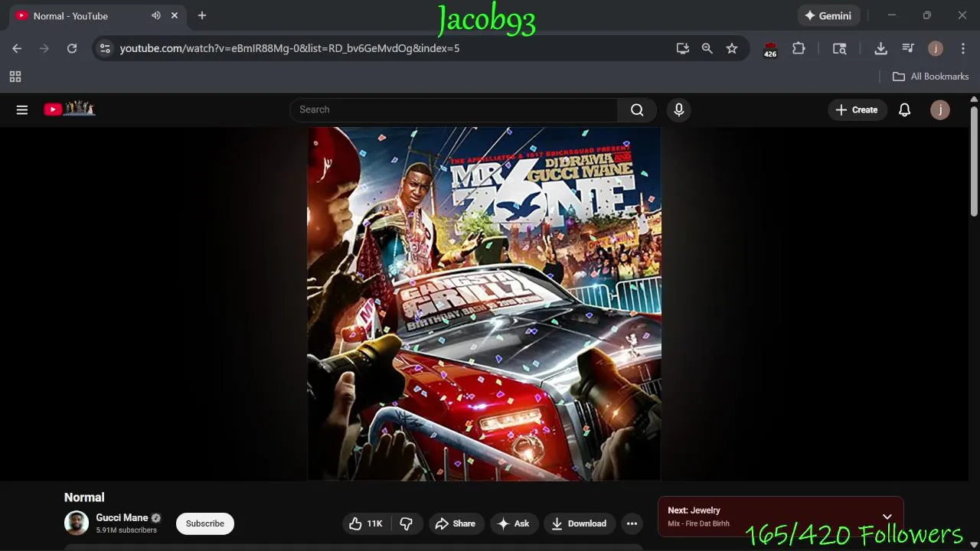Viewport: 980px width, 551px height.
Task: Open the Gucci Mane channel name
Action: (122, 517)
